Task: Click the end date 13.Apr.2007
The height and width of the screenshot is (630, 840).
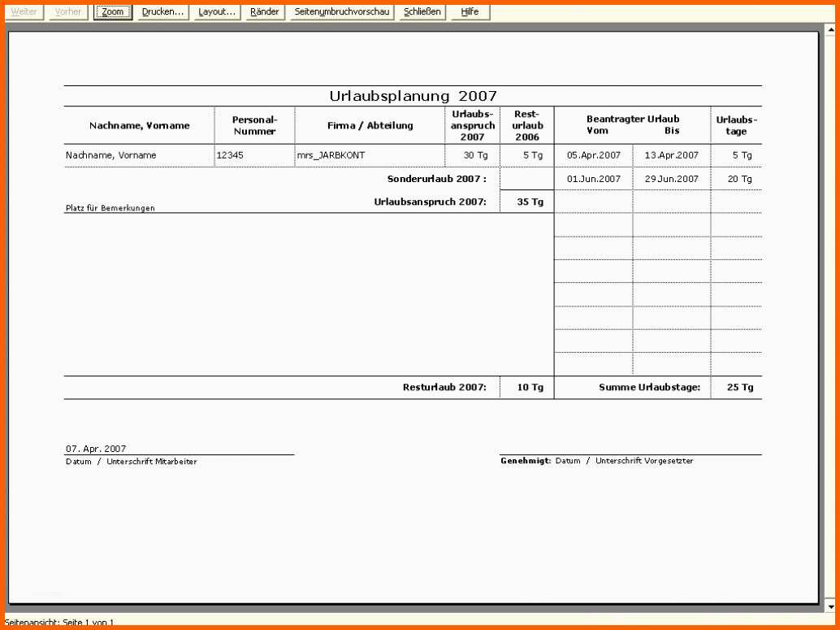Action: pyautogui.click(x=672, y=155)
